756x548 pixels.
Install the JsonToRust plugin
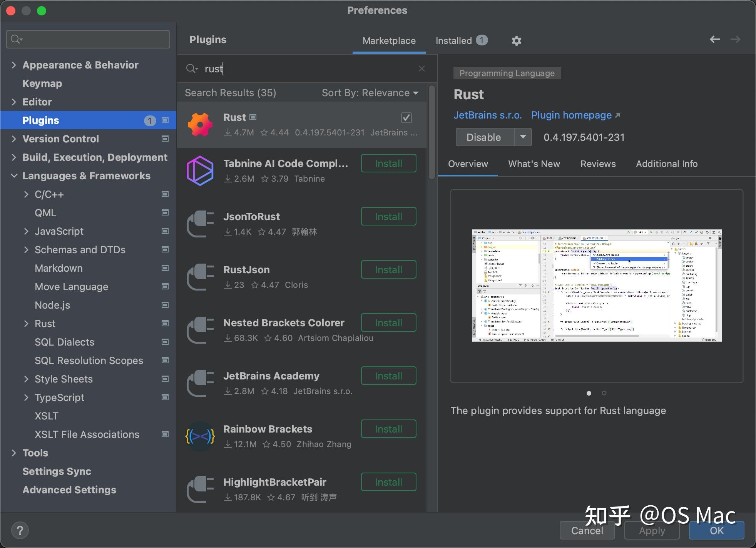[388, 216]
